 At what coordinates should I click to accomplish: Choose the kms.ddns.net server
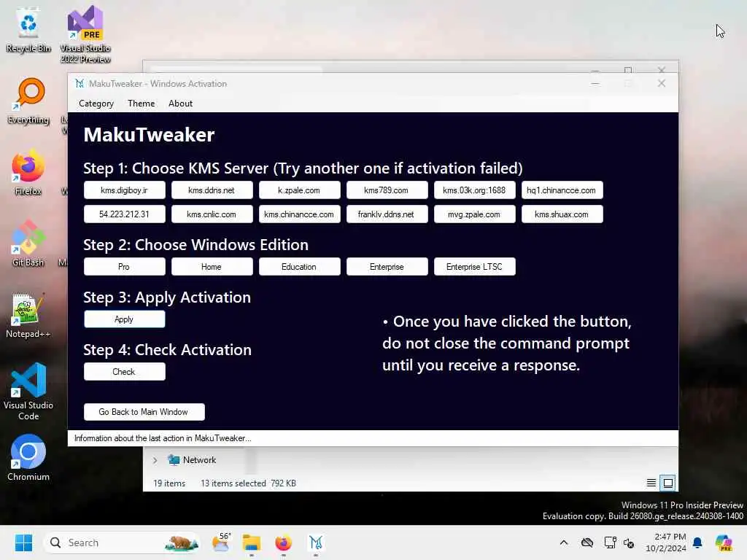(x=212, y=190)
